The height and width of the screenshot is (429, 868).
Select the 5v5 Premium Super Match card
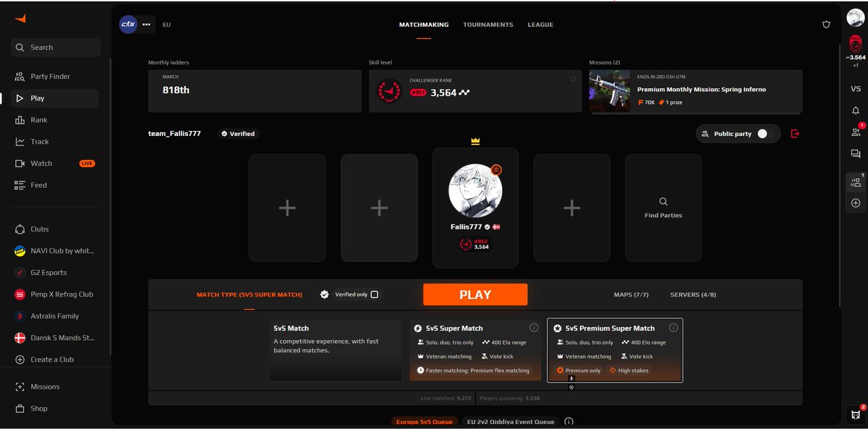(615, 351)
